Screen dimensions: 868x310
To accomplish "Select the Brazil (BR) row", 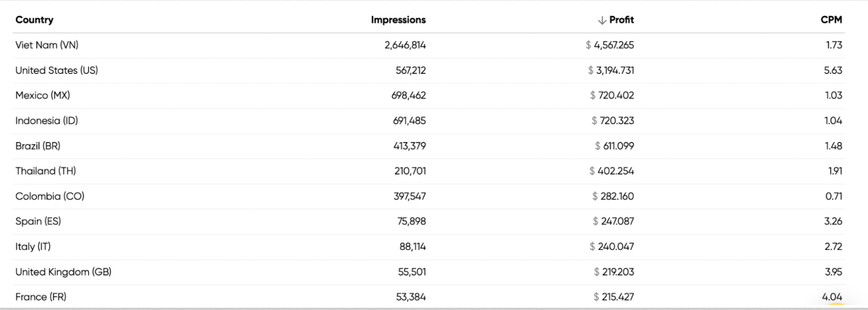I will [x=38, y=146].
